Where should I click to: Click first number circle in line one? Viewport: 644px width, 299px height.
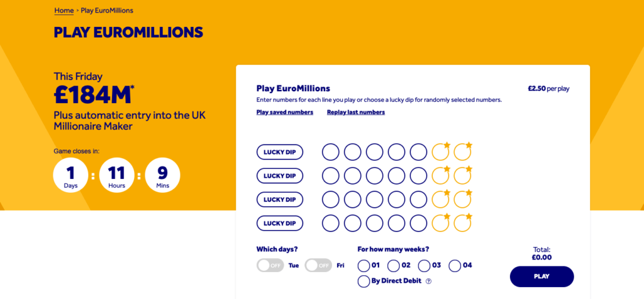[331, 152]
